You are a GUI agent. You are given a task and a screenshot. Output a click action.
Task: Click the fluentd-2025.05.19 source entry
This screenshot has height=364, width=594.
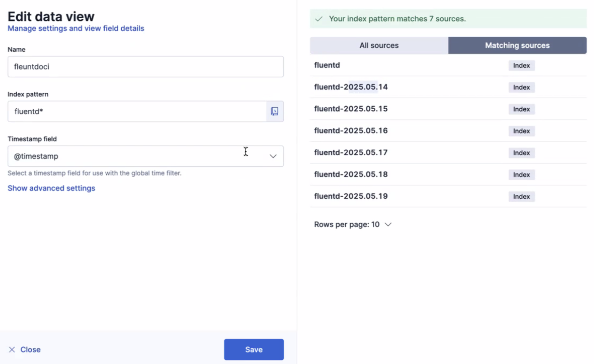point(351,196)
